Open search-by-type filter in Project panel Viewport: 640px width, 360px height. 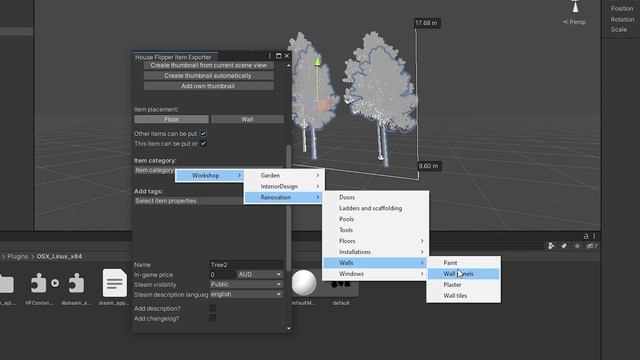pyautogui.click(x=551, y=246)
